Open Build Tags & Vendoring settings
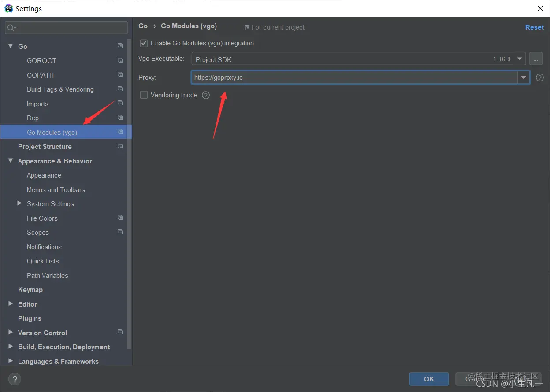This screenshot has height=392, width=550. [60, 89]
